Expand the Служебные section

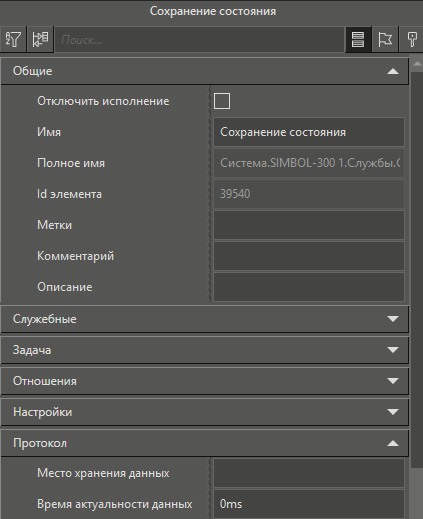click(x=205, y=319)
